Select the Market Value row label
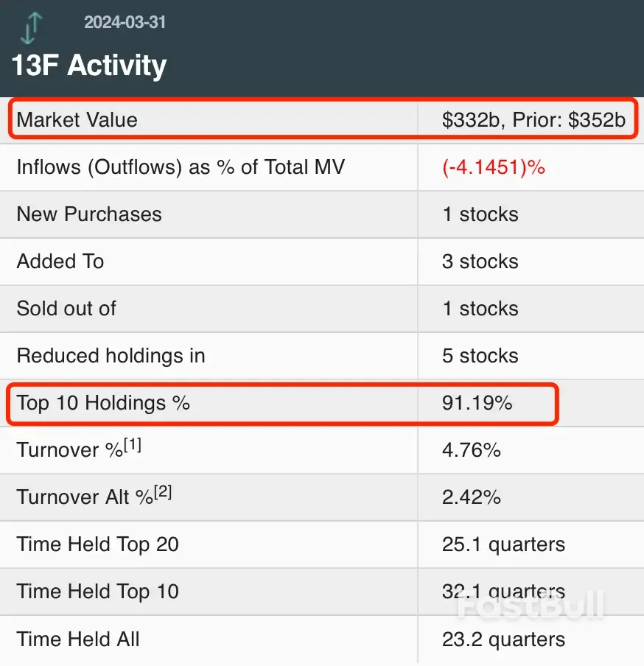The width and height of the screenshot is (644, 666). 77,119
